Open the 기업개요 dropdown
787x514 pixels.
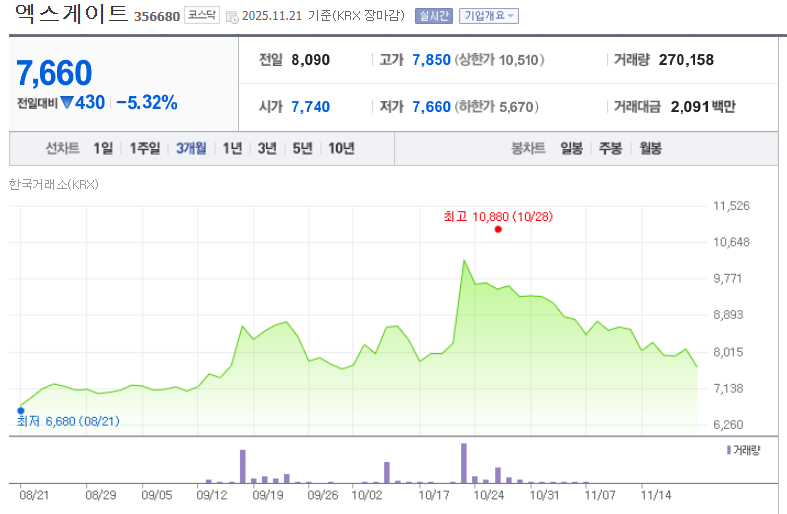coord(489,16)
